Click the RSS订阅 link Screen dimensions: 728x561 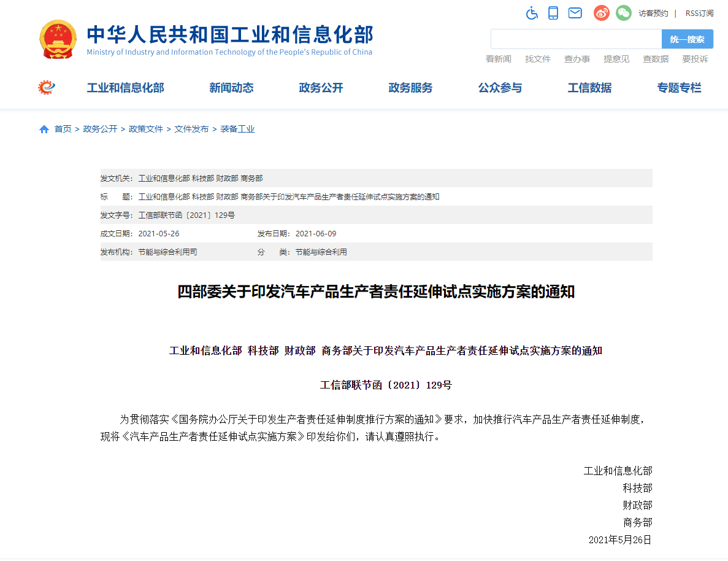coord(699,13)
